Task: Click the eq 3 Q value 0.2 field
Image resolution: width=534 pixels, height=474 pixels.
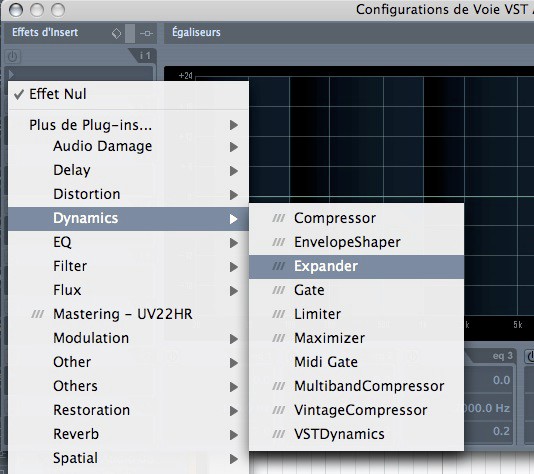Action: 501,431
